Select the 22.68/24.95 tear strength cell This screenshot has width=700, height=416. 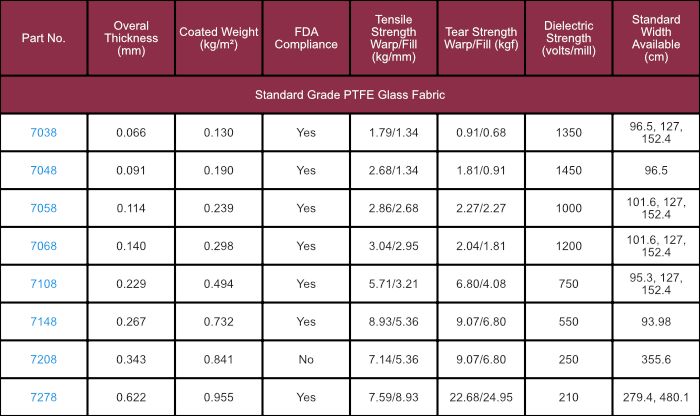tap(481, 397)
